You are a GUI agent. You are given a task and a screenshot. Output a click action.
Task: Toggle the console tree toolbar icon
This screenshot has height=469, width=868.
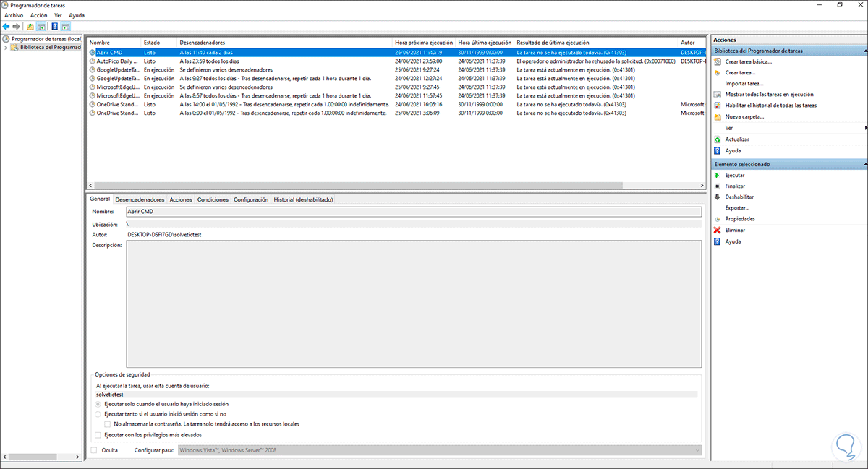(41, 26)
